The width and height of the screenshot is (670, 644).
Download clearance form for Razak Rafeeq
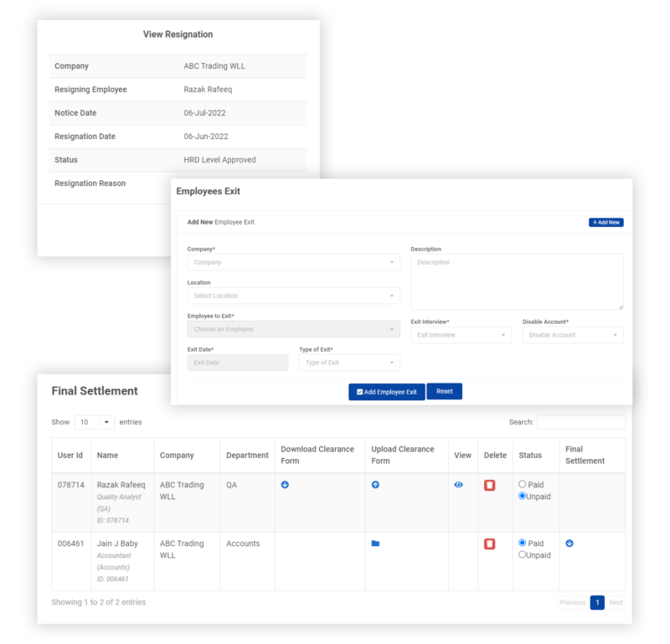click(x=285, y=485)
